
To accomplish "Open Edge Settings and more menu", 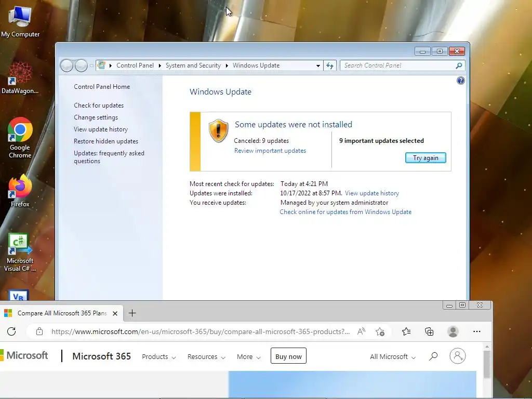I will pyautogui.click(x=477, y=331).
